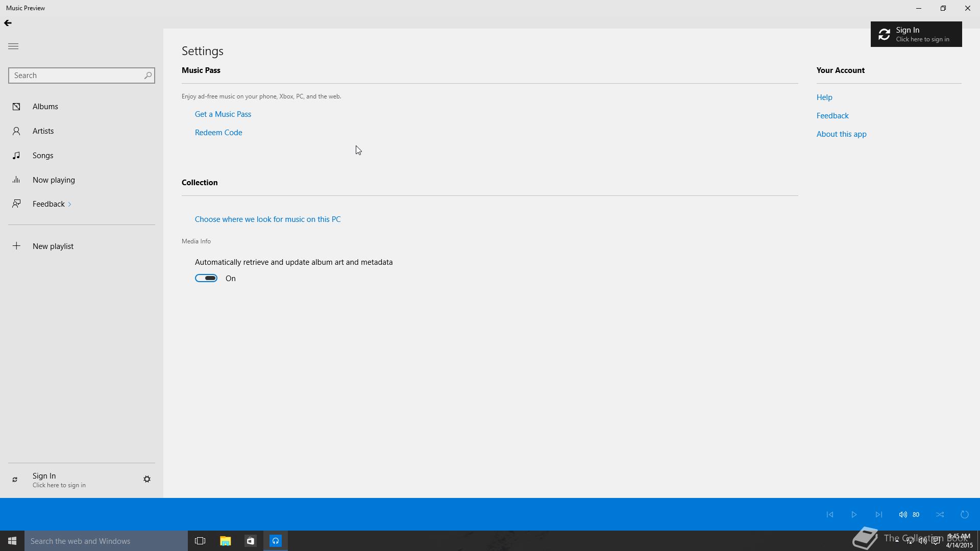Open the action center notifications icon
The width and height of the screenshot is (980, 551).
(x=936, y=541)
